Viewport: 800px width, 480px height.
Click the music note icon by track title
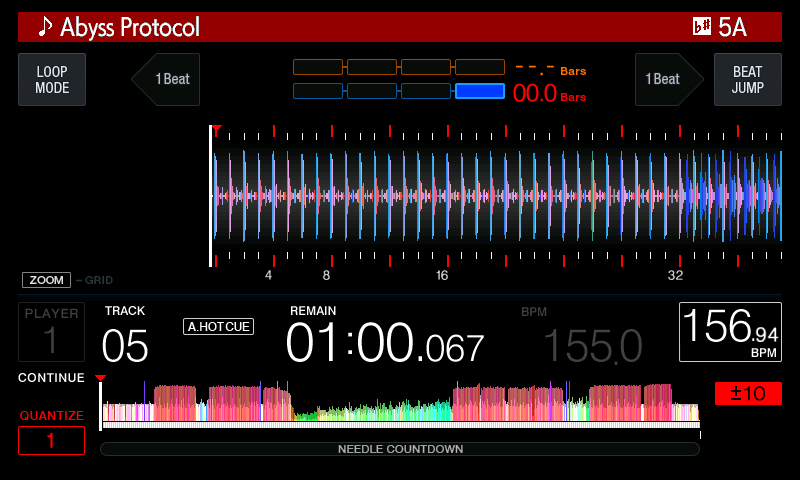click(45, 27)
